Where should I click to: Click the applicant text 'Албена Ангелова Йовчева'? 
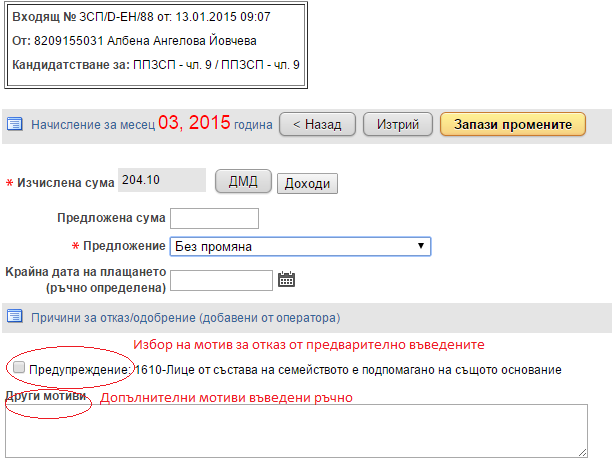(x=181, y=41)
